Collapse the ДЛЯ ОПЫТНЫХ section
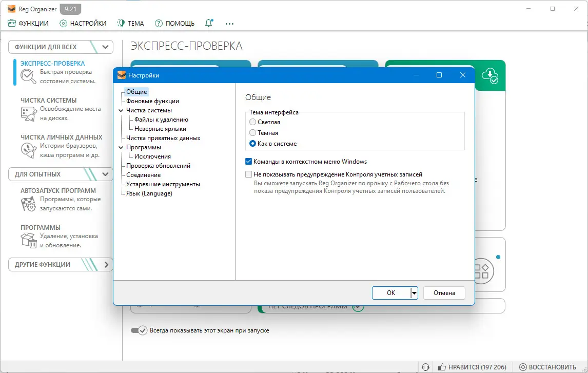This screenshot has width=588, height=373. point(105,174)
